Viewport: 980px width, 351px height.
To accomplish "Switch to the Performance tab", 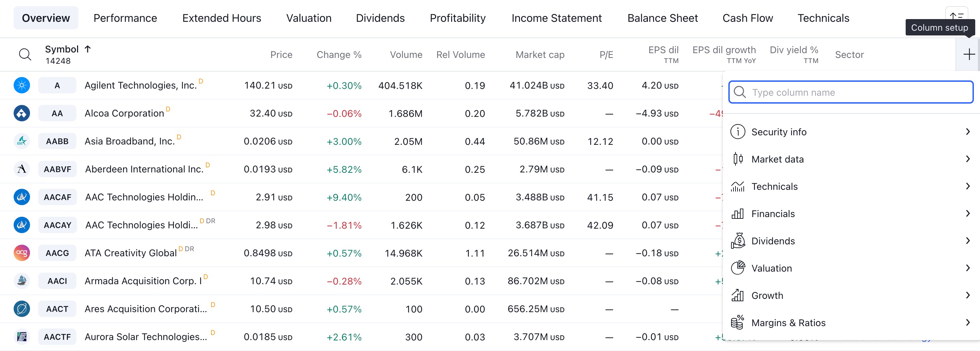I will pos(125,18).
